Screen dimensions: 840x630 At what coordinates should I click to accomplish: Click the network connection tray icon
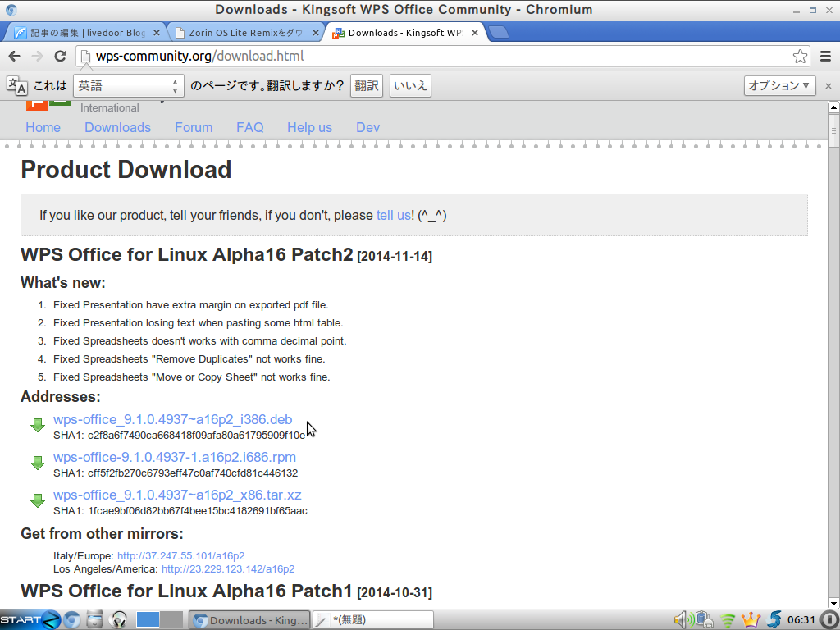(x=704, y=620)
